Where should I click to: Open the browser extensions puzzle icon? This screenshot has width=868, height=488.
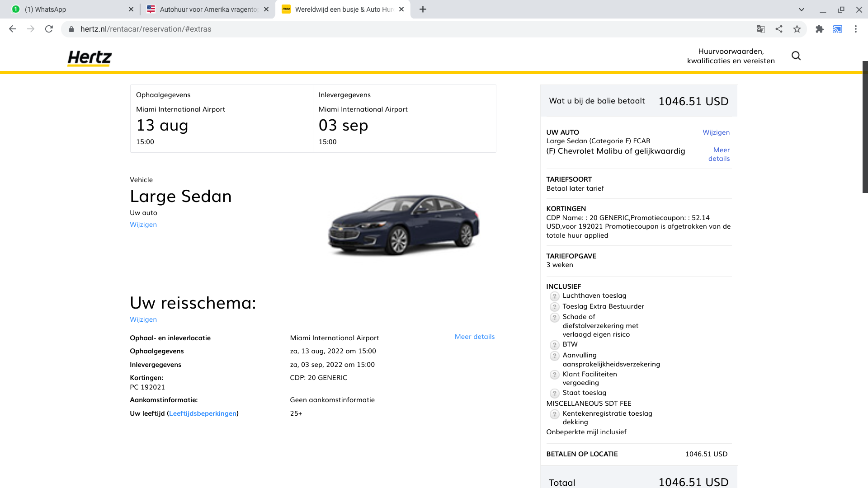[x=819, y=29]
